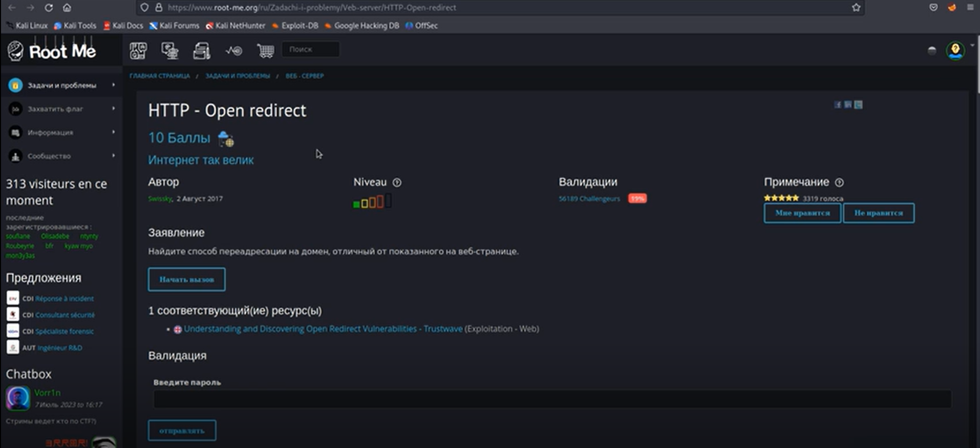The height and width of the screenshot is (448, 980).
Task: Open the 56189 Challengeurs link
Action: click(589, 199)
